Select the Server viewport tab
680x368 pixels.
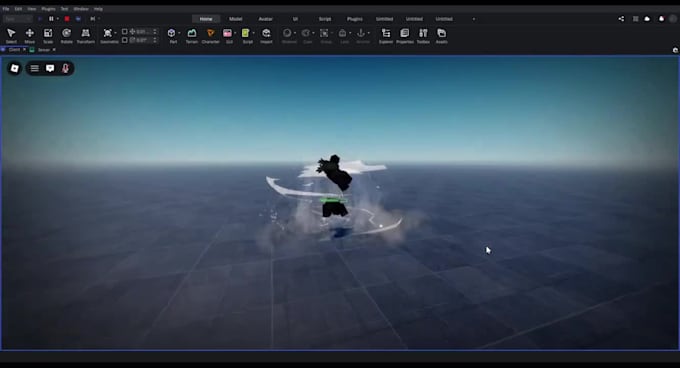click(43, 50)
